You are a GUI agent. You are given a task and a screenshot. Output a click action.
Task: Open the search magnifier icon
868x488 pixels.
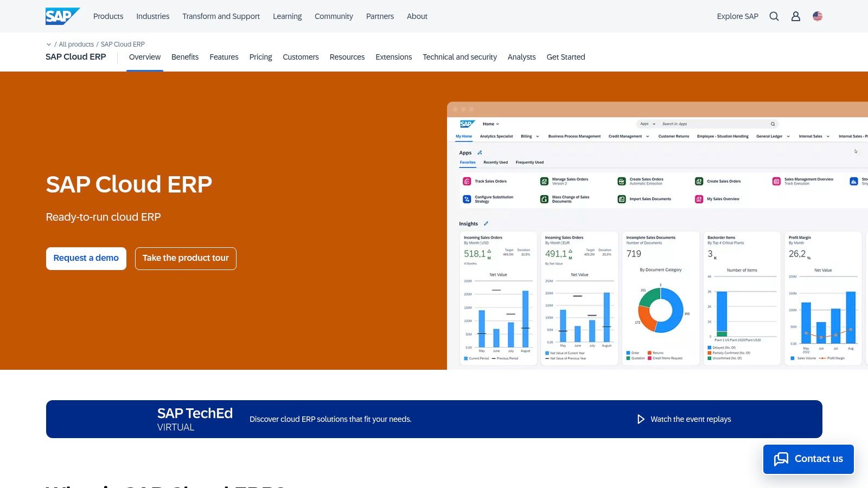(774, 16)
